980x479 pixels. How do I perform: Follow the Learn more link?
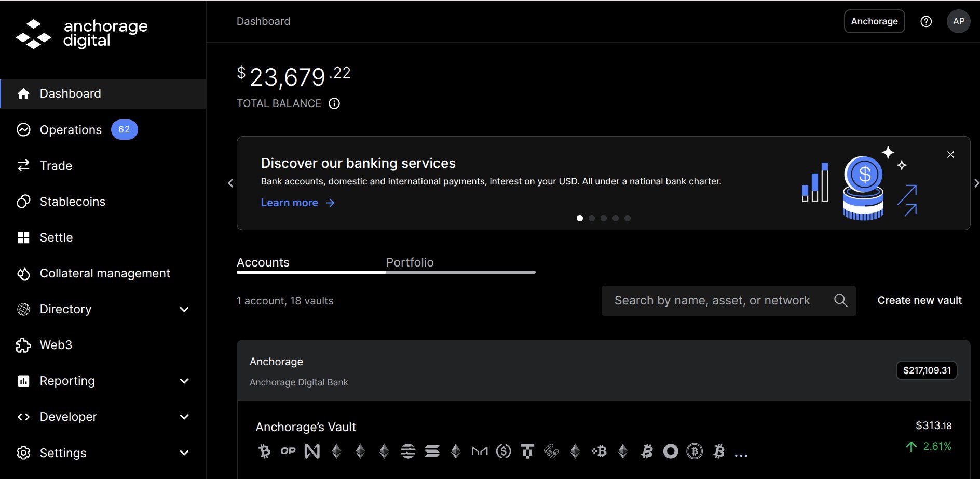[x=297, y=203]
